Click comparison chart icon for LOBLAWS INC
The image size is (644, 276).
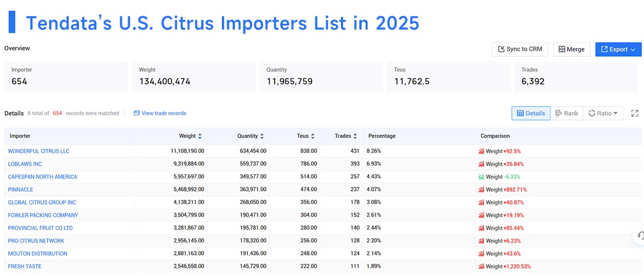(x=481, y=164)
